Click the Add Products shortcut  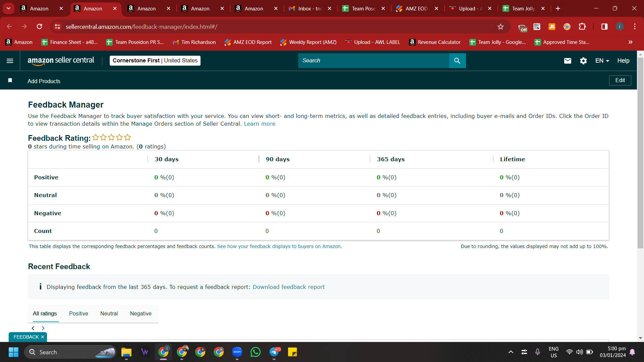coord(44,81)
